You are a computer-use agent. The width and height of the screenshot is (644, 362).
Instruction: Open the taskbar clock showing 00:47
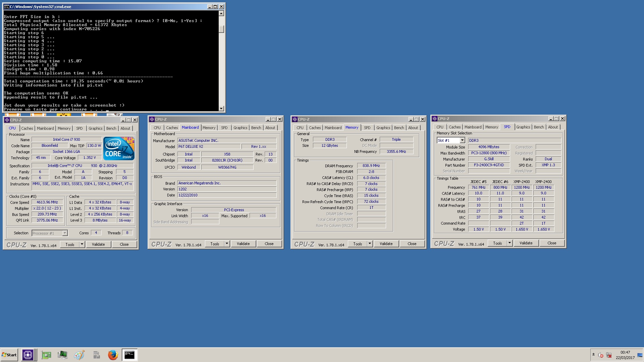point(625,355)
